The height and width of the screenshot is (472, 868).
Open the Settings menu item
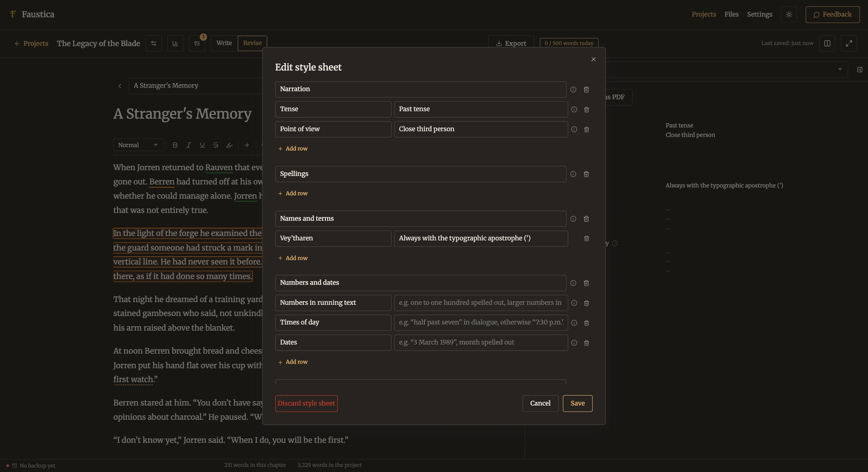pyautogui.click(x=759, y=14)
